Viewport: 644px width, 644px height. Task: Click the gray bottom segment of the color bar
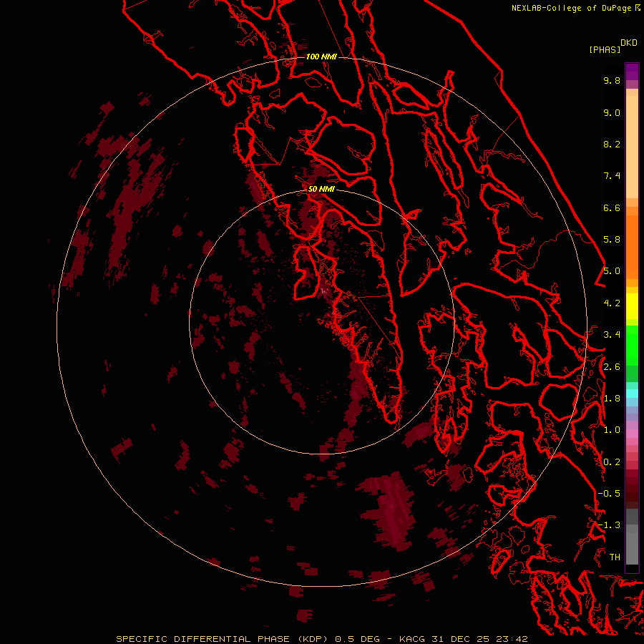(632, 548)
